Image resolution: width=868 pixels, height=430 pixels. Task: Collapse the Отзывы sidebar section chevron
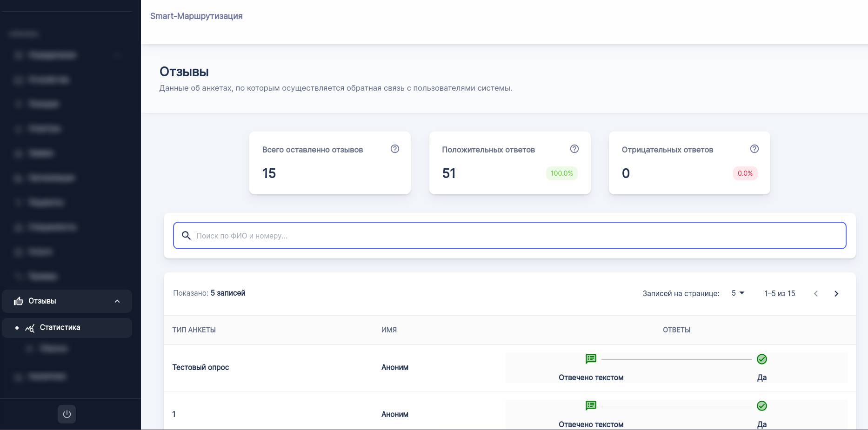(117, 301)
